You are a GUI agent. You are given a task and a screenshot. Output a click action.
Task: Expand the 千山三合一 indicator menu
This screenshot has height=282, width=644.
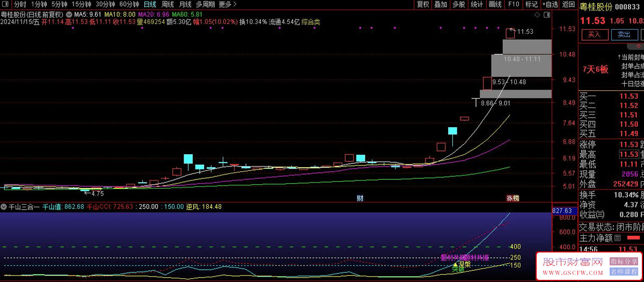[x=4, y=207]
